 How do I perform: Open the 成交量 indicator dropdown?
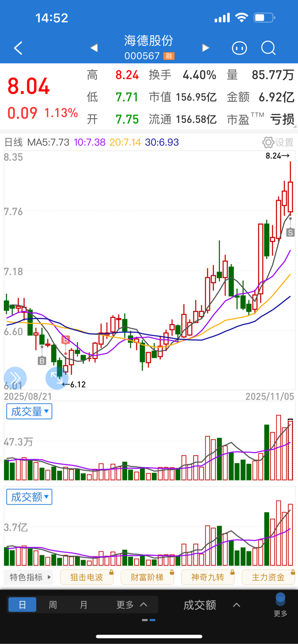click(x=29, y=412)
